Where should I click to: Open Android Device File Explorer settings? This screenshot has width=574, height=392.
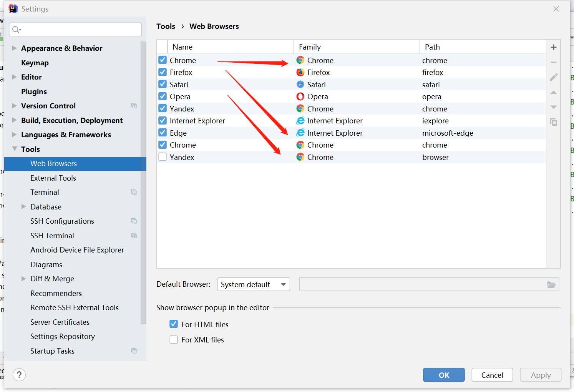pos(77,250)
